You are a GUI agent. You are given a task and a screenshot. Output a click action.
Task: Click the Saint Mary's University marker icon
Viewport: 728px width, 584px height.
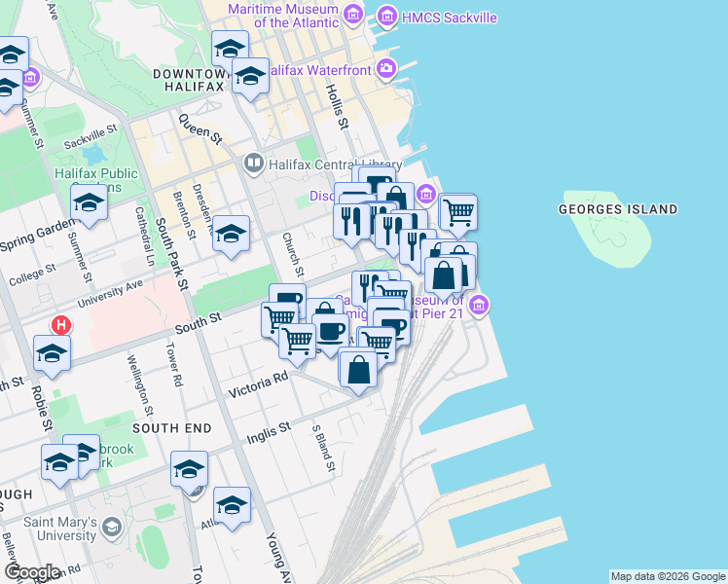pyautogui.click(x=112, y=528)
